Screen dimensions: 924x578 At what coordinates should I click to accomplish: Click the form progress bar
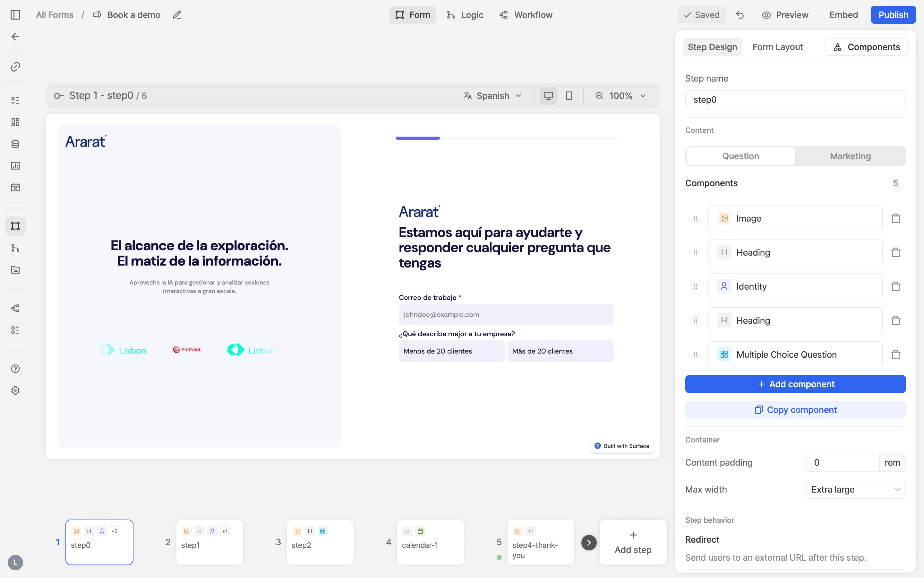coord(506,138)
